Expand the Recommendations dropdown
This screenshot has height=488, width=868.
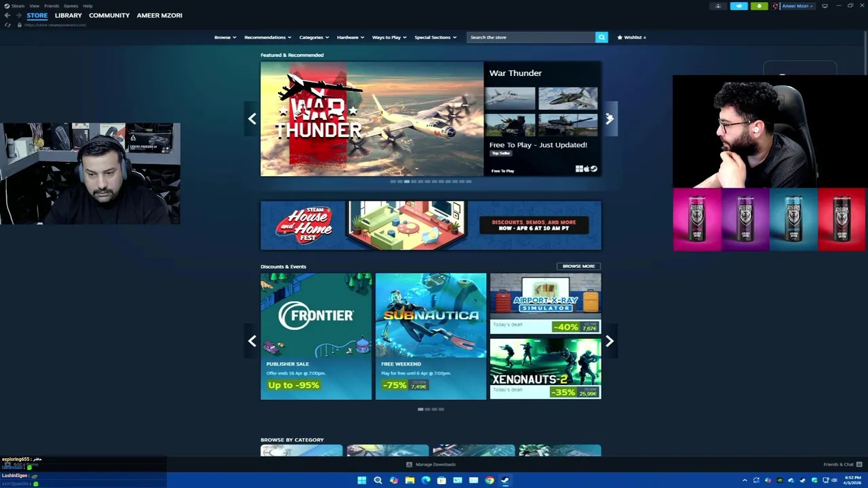(x=268, y=37)
